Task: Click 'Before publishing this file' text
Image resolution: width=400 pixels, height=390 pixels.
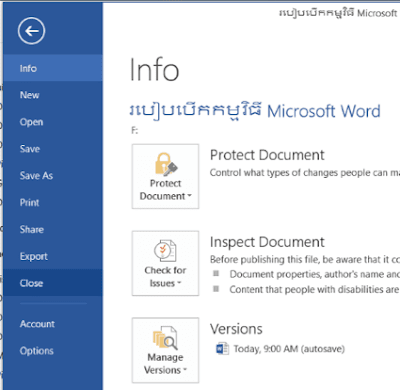Action: (305, 259)
